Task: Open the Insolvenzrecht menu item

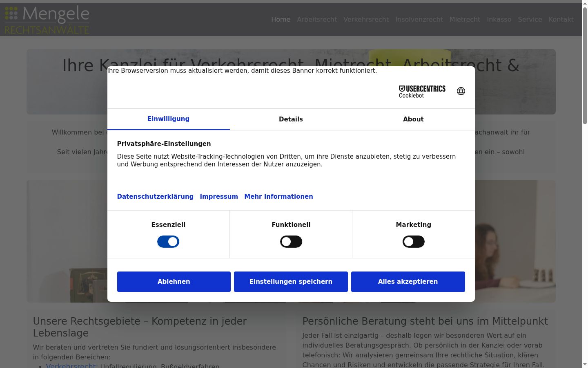Action: [419, 20]
